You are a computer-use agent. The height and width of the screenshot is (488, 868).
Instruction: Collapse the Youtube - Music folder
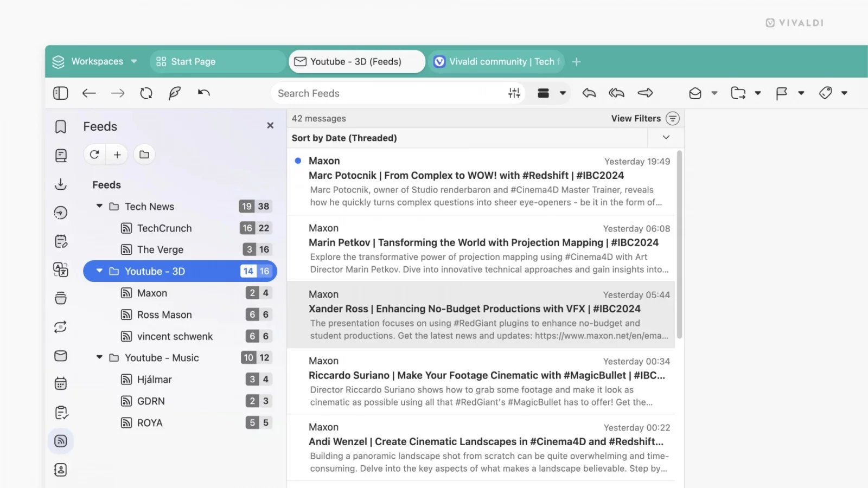pyautogui.click(x=99, y=357)
